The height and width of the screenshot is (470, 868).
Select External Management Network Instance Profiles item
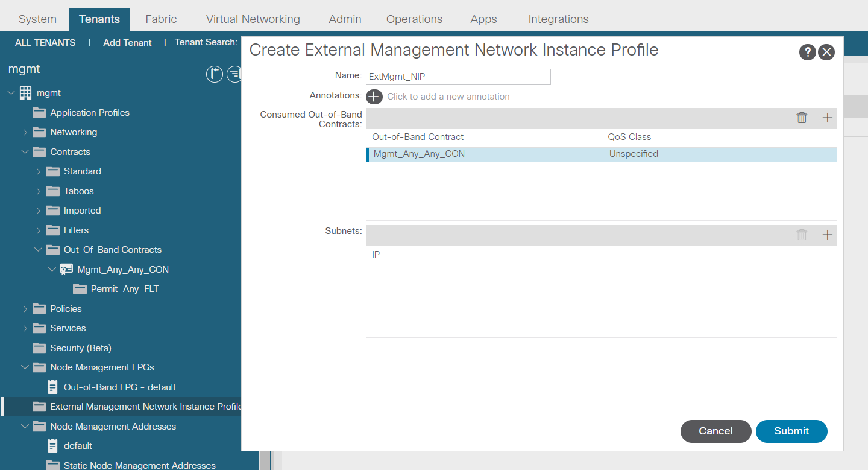click(145, 407)
